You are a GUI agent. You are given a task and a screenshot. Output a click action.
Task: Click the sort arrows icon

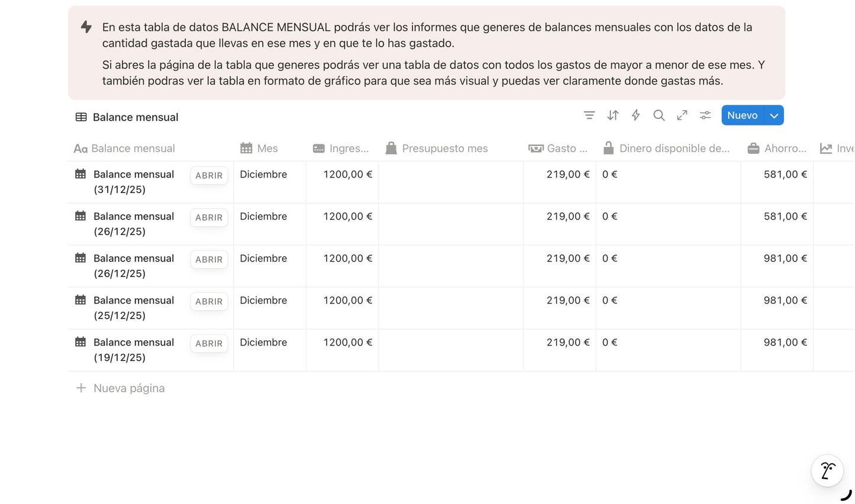[x=612, y=115]
